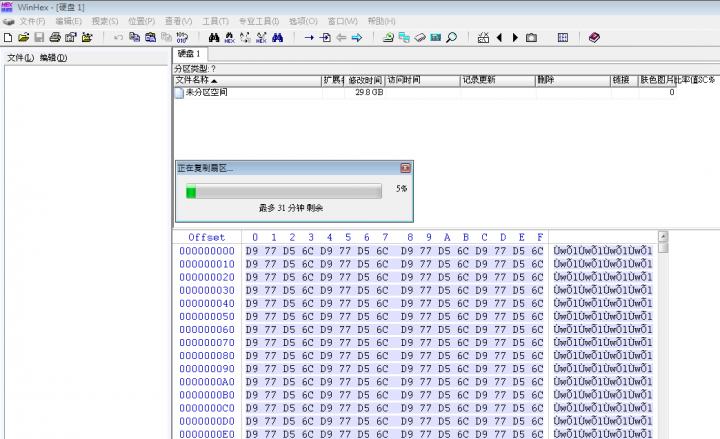Screen dimensions: 720x439
Task: Open the 文件(F) menu
Action: click(x=32, y=21)
